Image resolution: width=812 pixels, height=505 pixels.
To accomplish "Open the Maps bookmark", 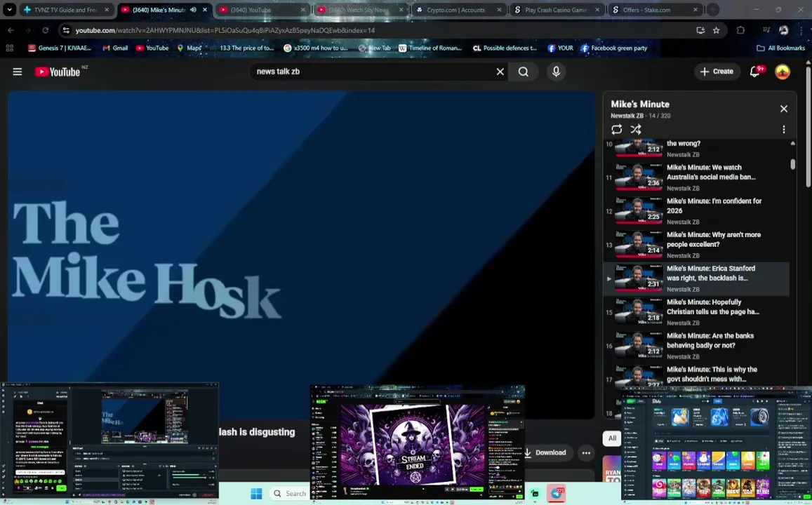I will pos(189,48).
